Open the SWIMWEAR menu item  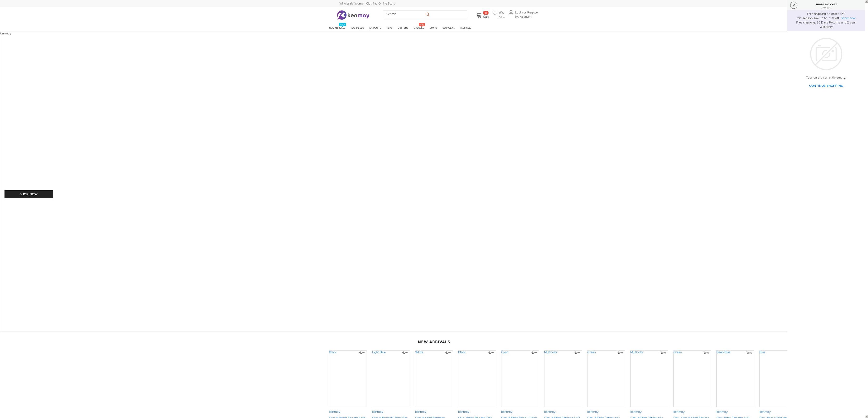(x=448, y=28)
